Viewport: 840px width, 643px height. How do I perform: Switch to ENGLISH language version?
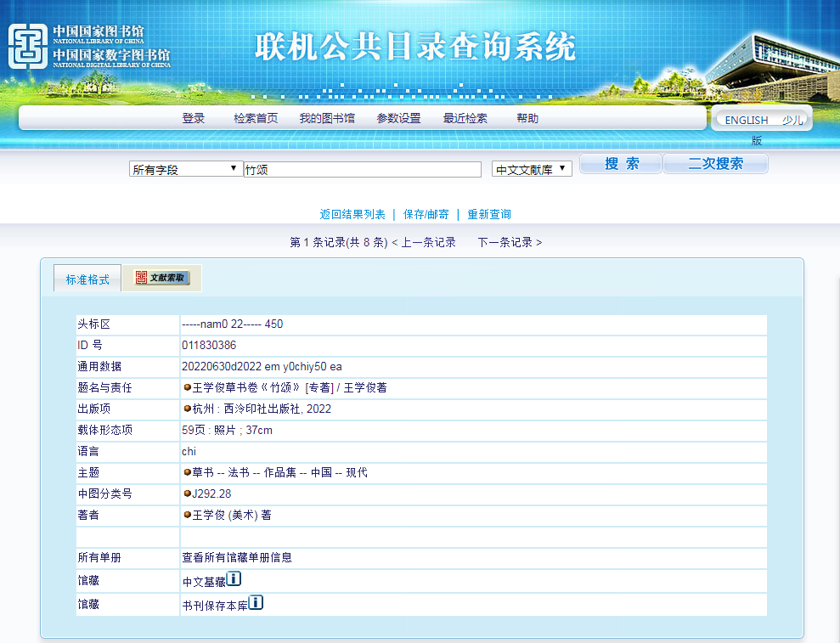(746, 120)
